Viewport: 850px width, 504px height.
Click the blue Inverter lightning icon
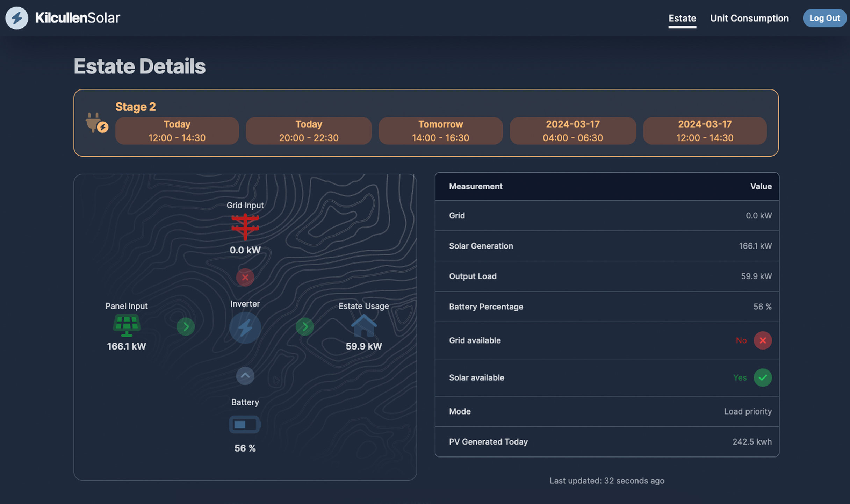tap(245, 327)
